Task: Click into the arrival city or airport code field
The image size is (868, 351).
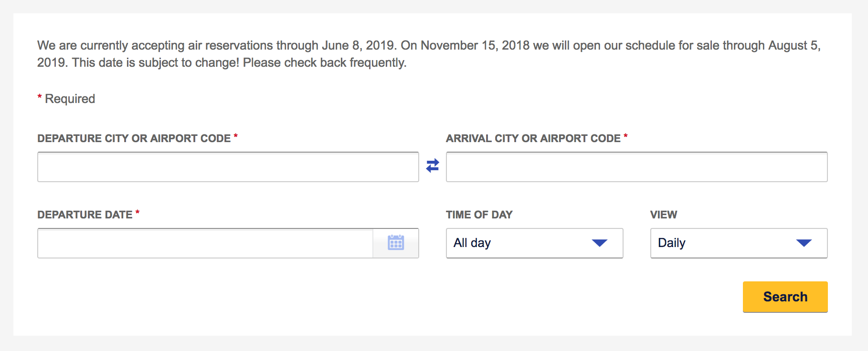Action: click(636, 167)
